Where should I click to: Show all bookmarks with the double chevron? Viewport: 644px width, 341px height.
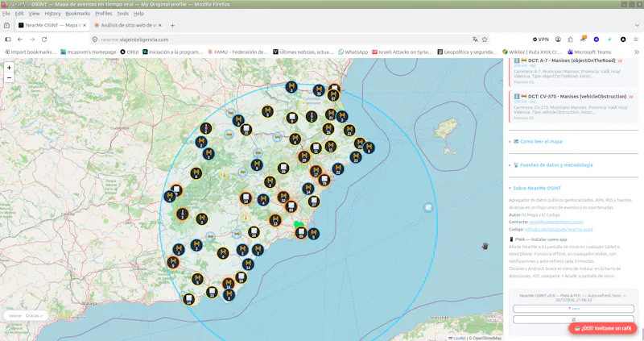pyautogui.click(x=637, y=52)
